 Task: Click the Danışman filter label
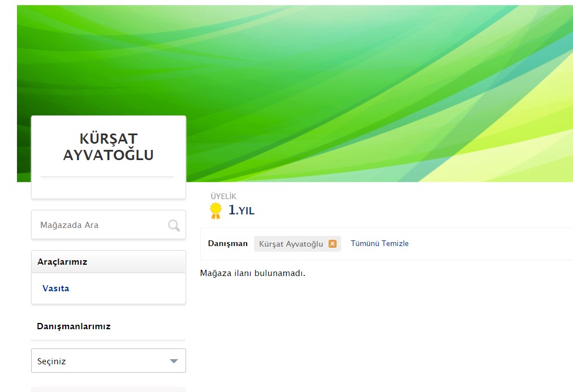(229, 243)
